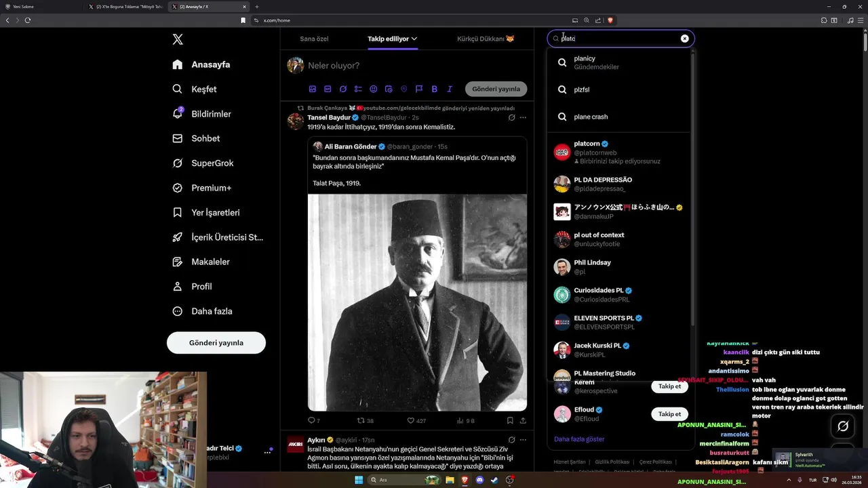Image resolution: width=868 pixels, height=488 pixels.
Task: Open more options on the Aykırı post
Action: pos(523,440)
